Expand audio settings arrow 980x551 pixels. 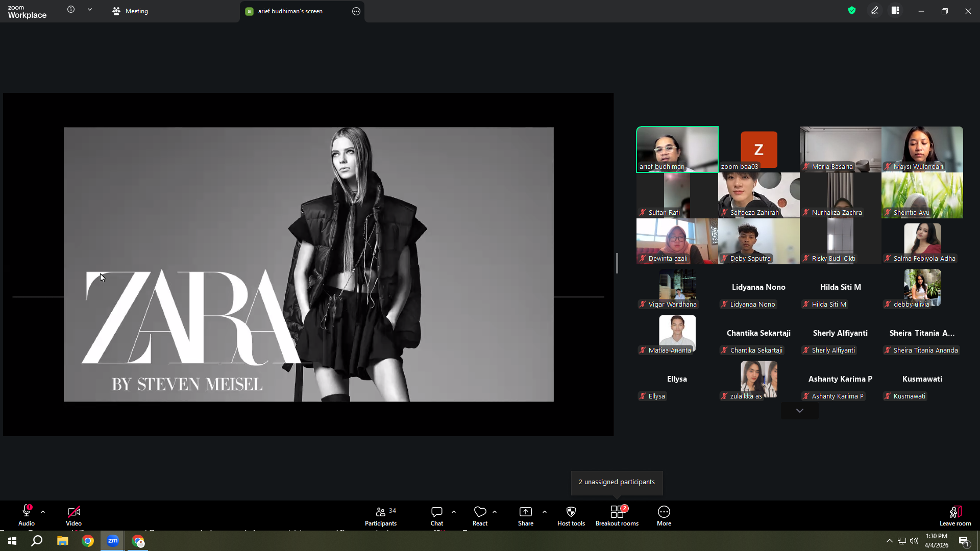43,512
